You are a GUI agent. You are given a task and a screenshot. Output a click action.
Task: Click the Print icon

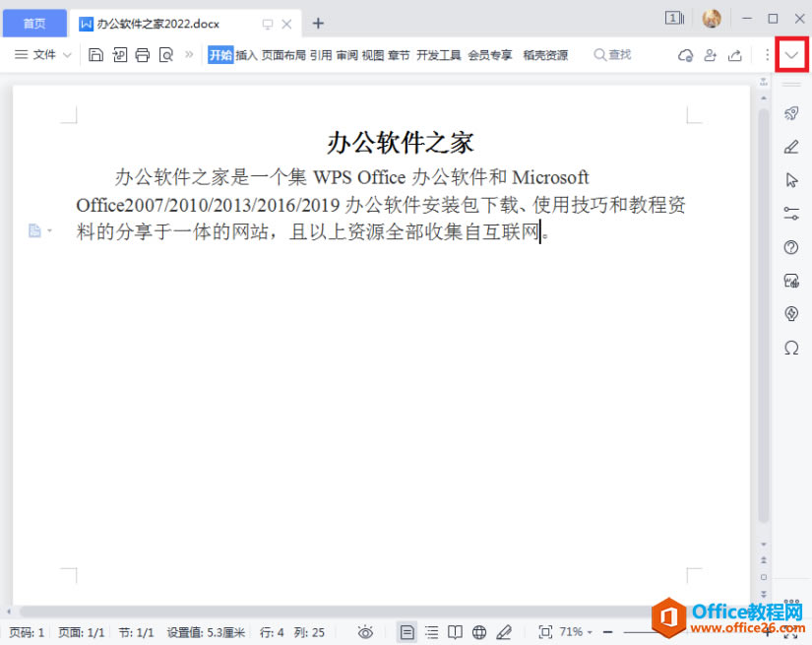coord(143,55)
